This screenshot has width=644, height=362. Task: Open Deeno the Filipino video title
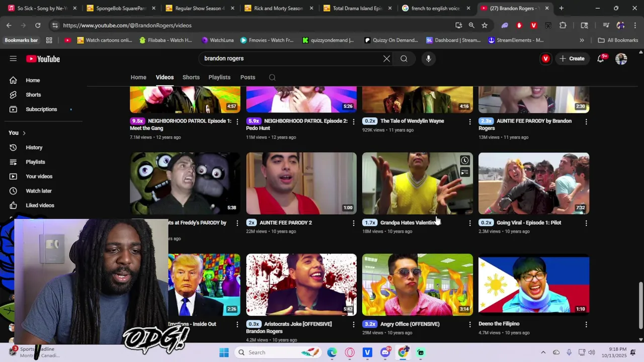pyautogui.click(x=499, y=324)
